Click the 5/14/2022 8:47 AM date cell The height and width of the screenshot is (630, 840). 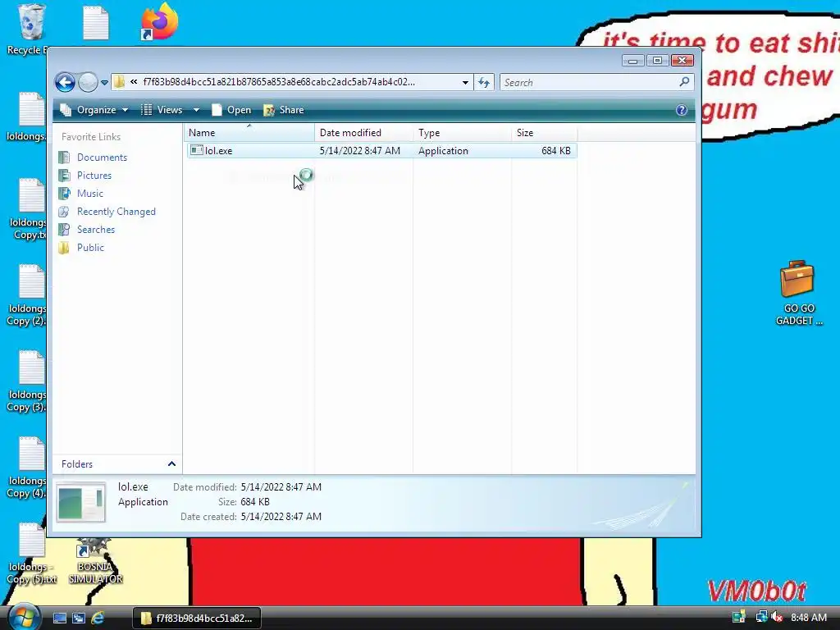click(x=360, y=151)
